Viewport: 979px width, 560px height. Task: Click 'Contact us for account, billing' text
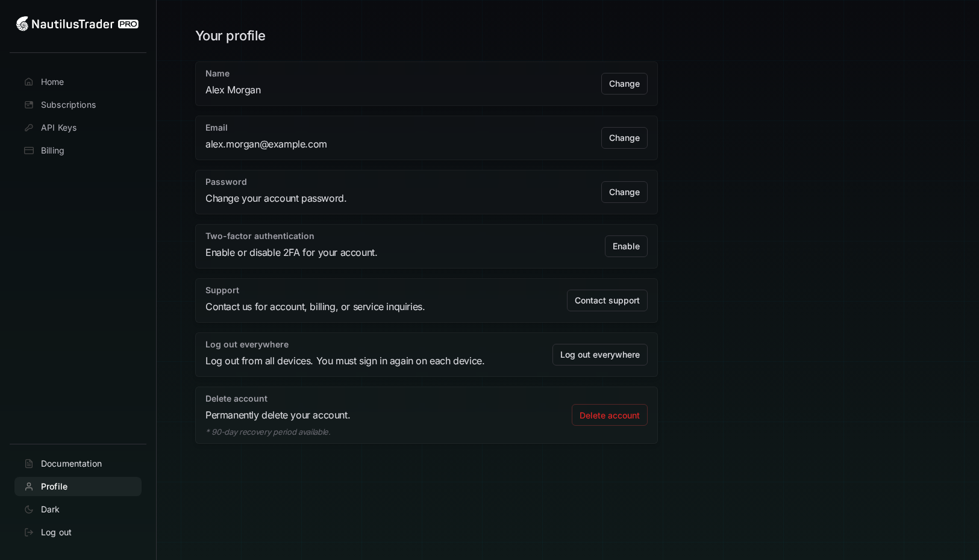[x=315, y=306]
